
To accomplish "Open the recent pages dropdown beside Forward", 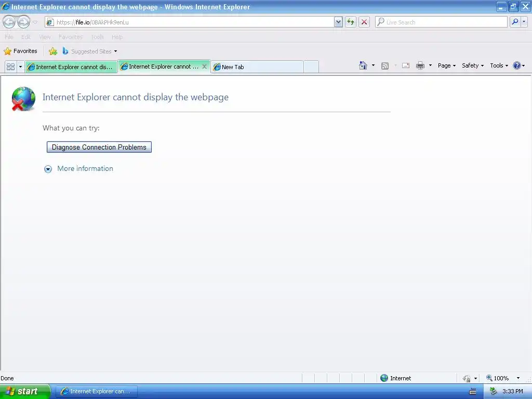I will pyautogui.click(x=35, y=22).
